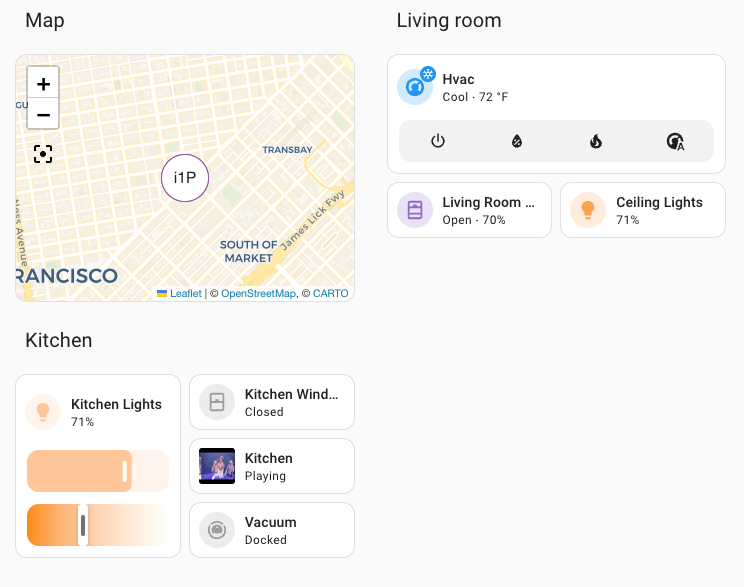Screen dimensions: 744x587
Task: Toggle the Kitchen Lights bulb icon
Action: [43, 412]
